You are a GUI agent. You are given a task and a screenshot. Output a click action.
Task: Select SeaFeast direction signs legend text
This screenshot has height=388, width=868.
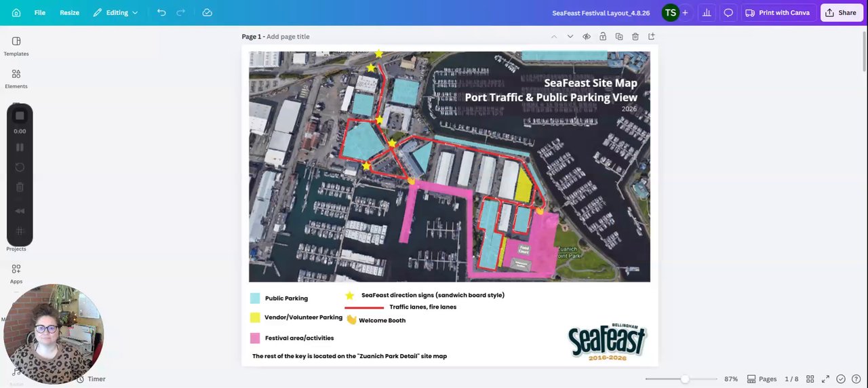click(x=433, y=295)
